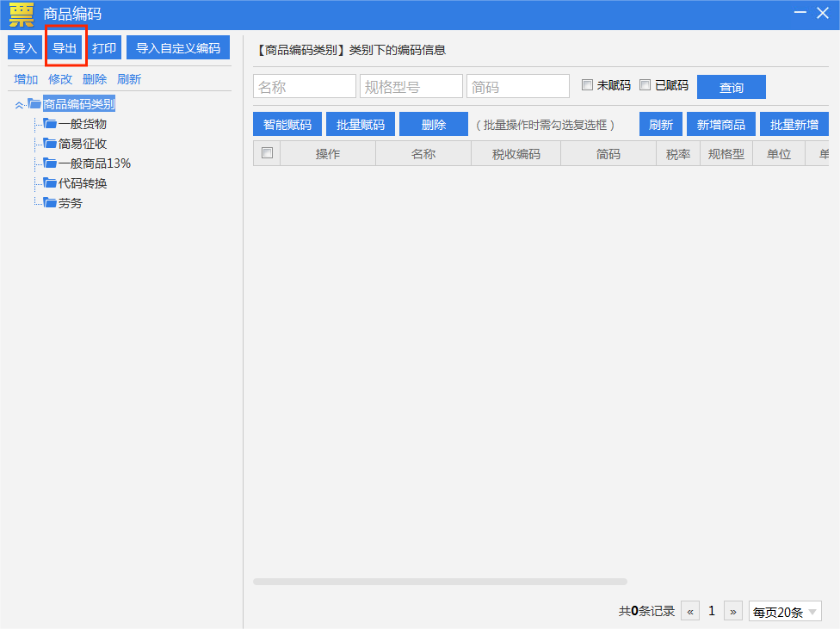The image size is (840, 629).
Task: Close the 商品编码 window
Action: [823, 13]
